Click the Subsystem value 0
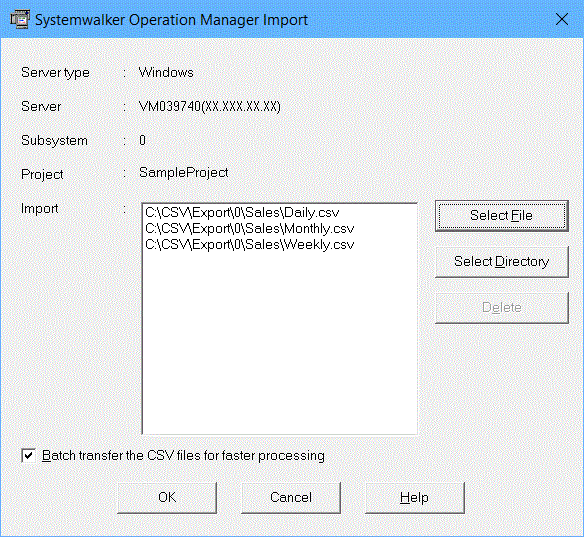Screen dimensions: 584x537 click(x=142, y=140)
